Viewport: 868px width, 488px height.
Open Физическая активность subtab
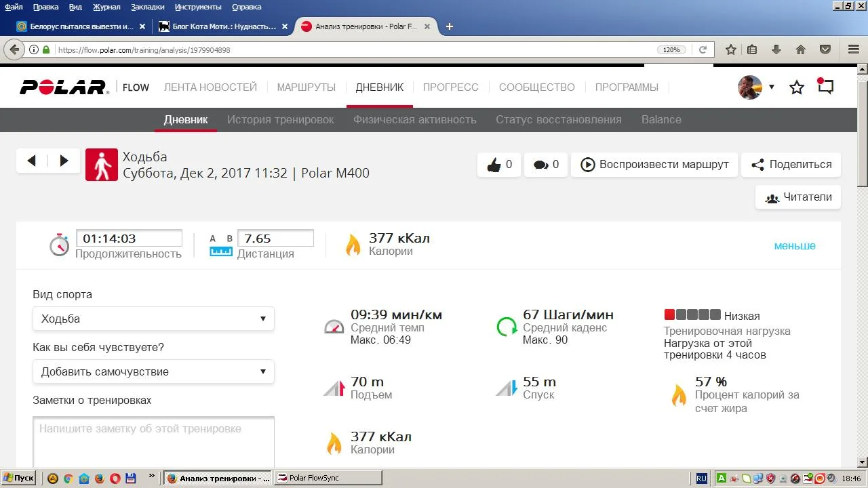point(415,119)
